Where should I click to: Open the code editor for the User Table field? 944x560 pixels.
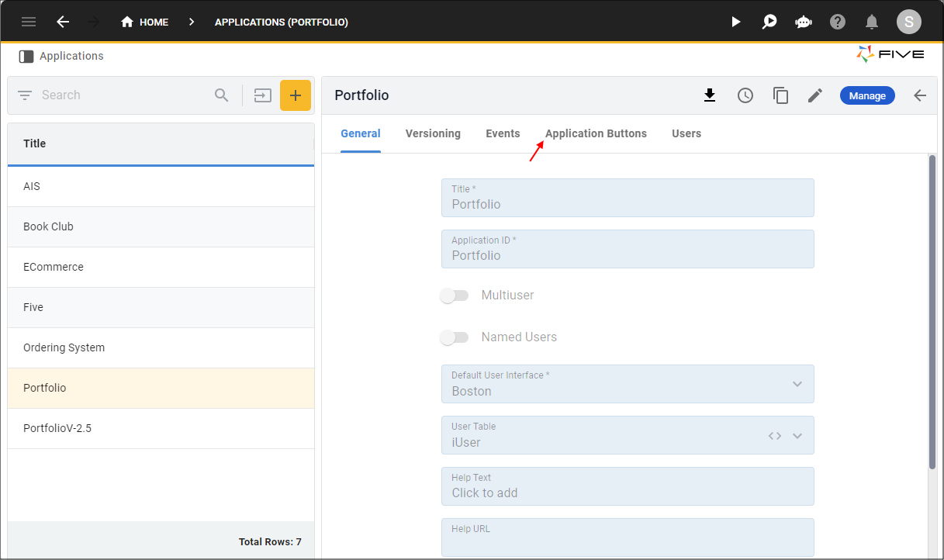pos(773,435)
